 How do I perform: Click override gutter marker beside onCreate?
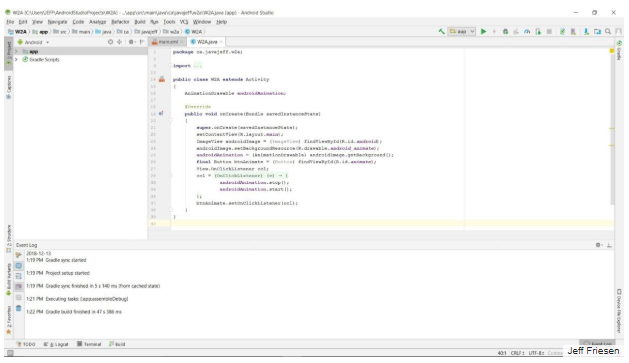point(161,114)
